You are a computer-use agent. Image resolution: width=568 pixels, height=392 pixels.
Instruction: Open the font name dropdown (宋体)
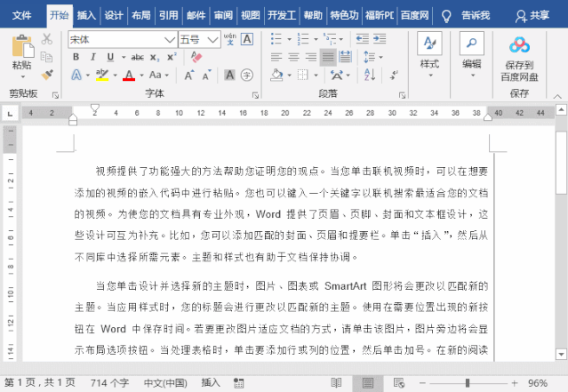coord(170,39)
